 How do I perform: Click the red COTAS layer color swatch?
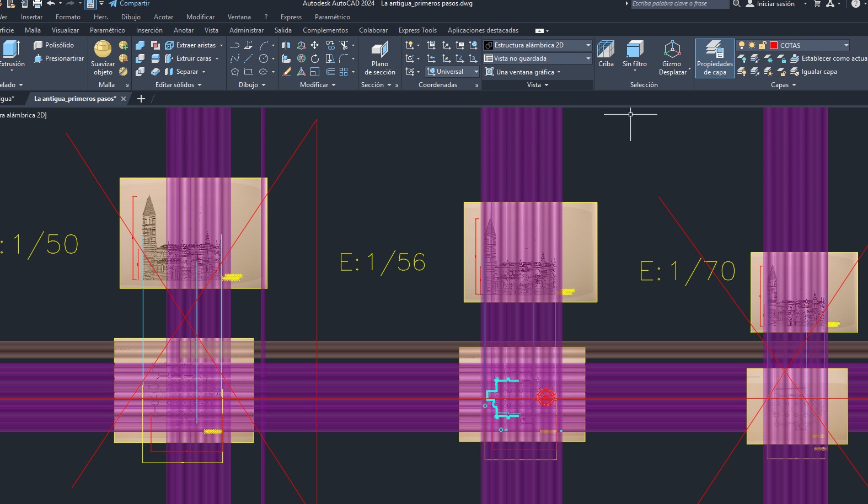[x=774, y=45]
